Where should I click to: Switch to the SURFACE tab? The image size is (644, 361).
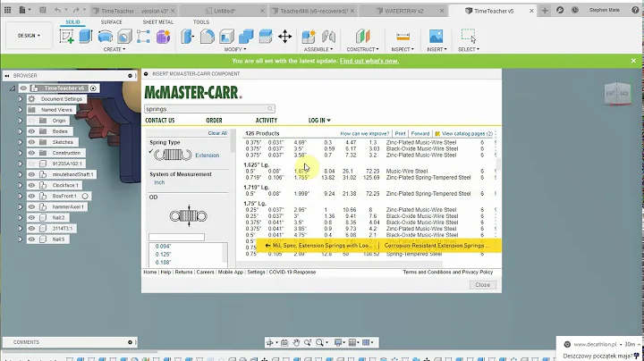(x=111, y=22)
